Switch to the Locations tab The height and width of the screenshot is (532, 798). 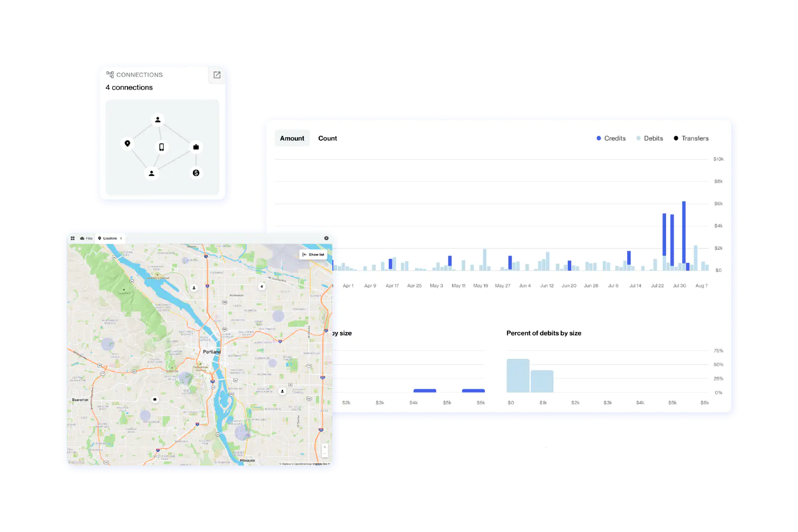[x=110, y=239]
